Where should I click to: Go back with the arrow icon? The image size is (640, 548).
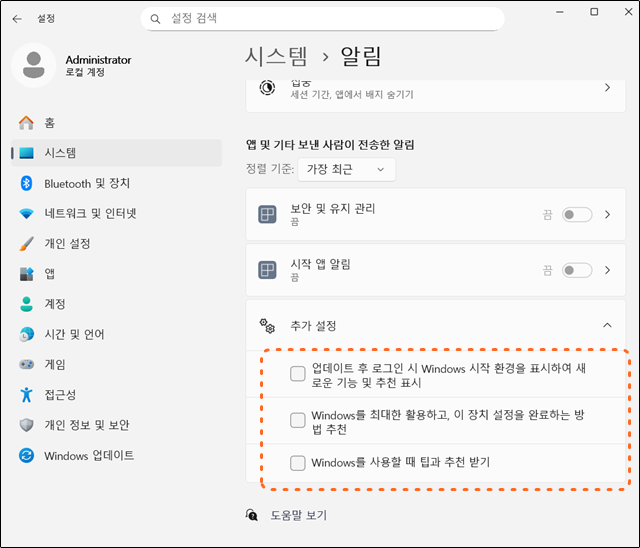[17, 19]
